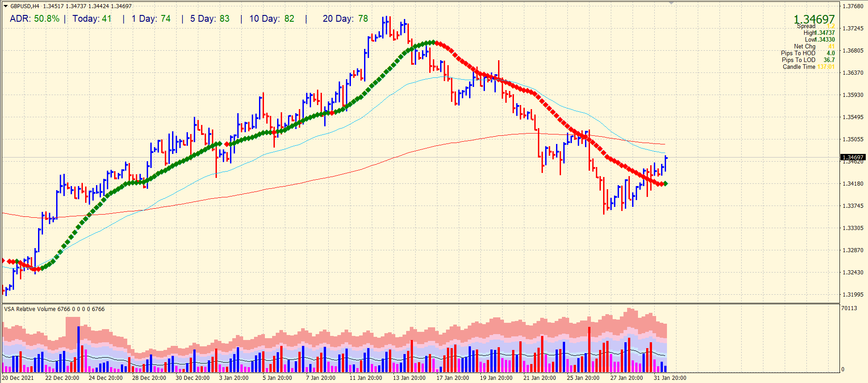Click the 70113 volume scale value
Screen dimensions: 868x383
[849, 308]
